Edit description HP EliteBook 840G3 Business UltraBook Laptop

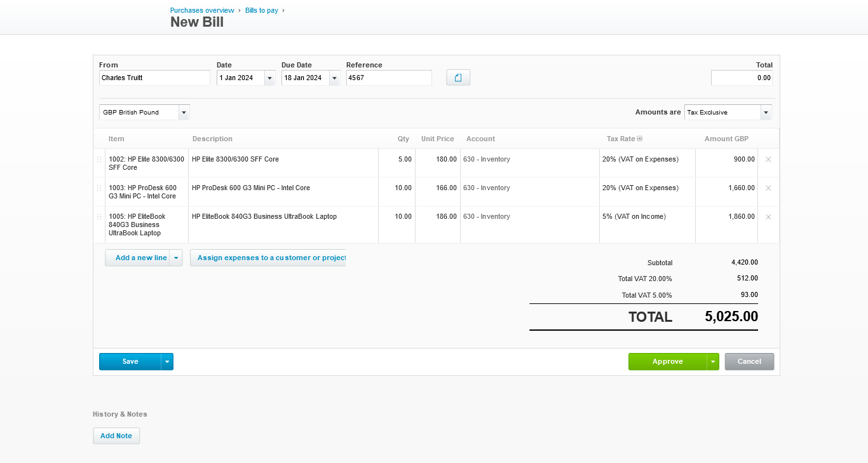283,225
